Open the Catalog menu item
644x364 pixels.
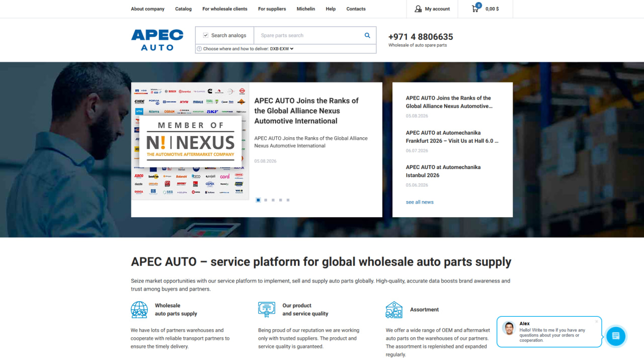point(184,9)
